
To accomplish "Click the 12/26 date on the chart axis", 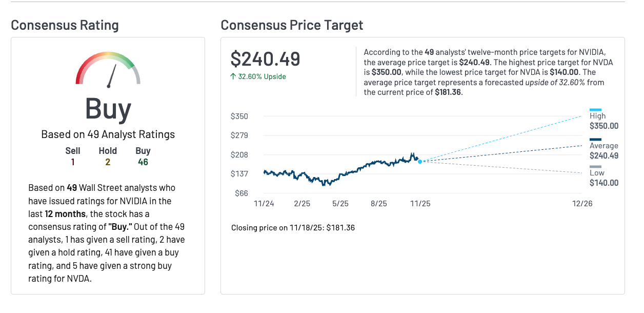I will pyautogui.click(x=582, y=204).
